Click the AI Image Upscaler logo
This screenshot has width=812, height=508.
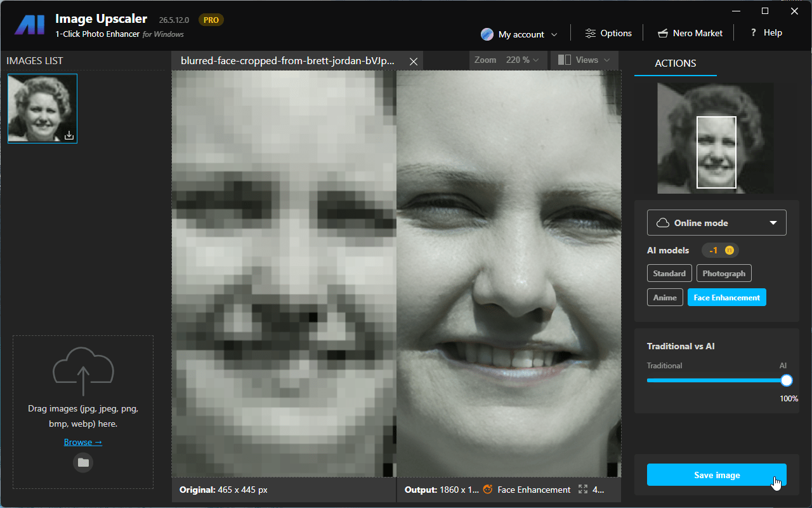[x=30, y=25]
